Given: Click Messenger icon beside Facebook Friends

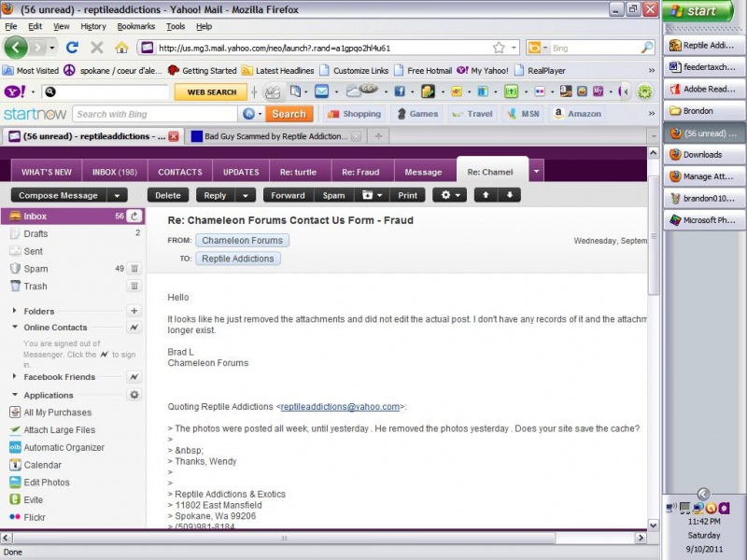Looking at the screenshot, I should click(134, 377).
